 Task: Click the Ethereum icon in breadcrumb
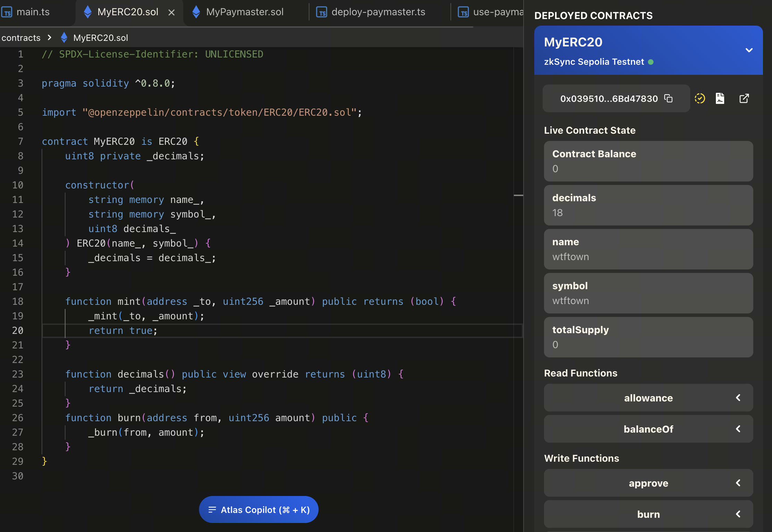click(x=64, y=37)
